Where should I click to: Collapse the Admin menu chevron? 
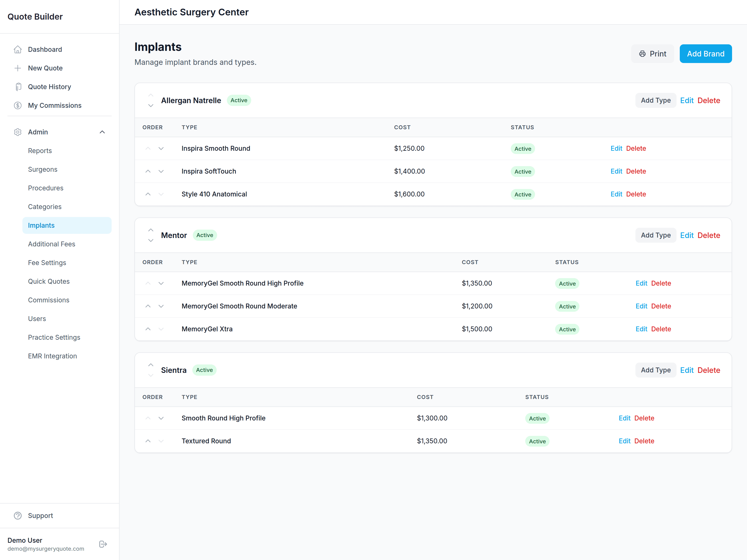102,132
